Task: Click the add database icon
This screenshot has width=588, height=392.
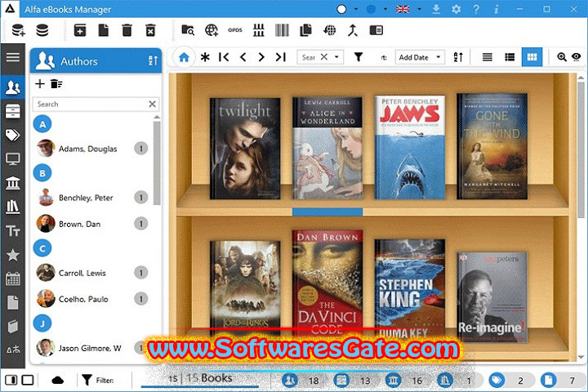Action: pyautogui.click(x=18, y=30)
